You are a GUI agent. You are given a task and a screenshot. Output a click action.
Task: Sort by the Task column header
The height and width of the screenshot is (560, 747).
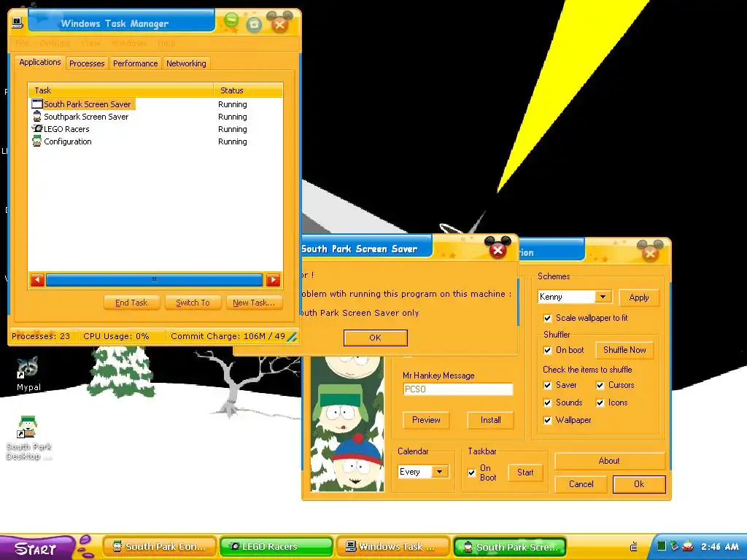[121, 90]
